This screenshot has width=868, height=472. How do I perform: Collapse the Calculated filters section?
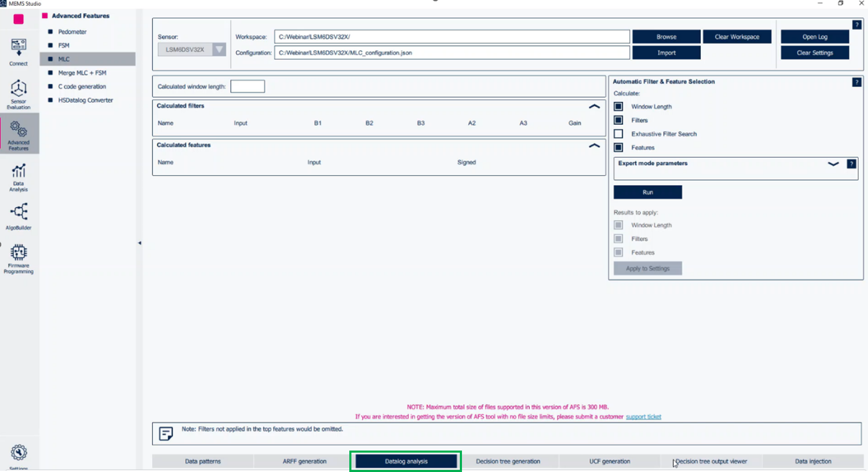(594, 106)
